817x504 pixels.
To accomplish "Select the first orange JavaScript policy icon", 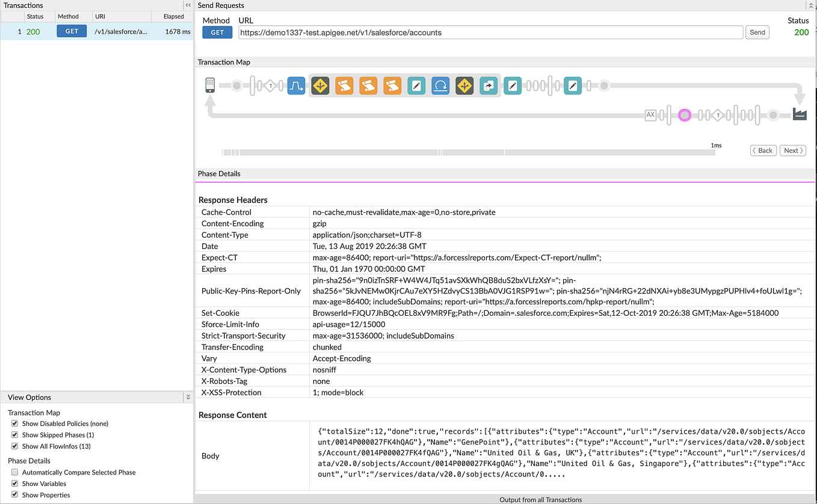I will pos(344,85).
